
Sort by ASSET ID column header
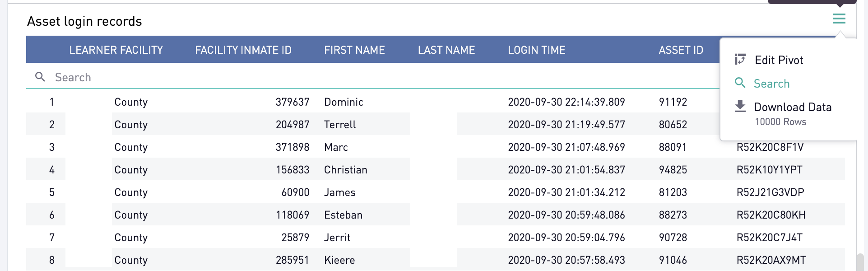tap(681, 50)
